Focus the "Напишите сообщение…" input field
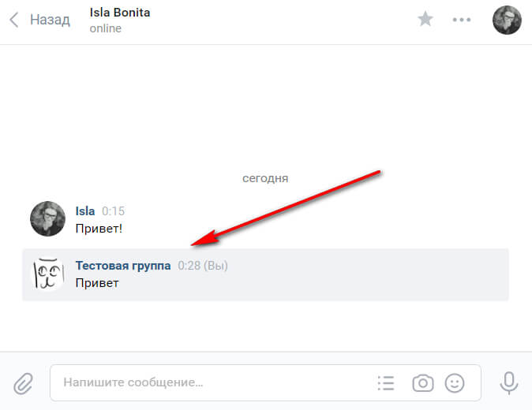The width and height of the screenshot is (532, 410). click(x=205, y=383)
